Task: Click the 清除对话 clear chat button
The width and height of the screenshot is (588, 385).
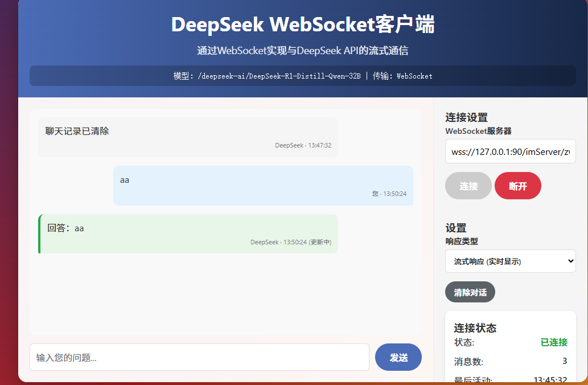Action: pyautogui.click(x=470, y=292)
